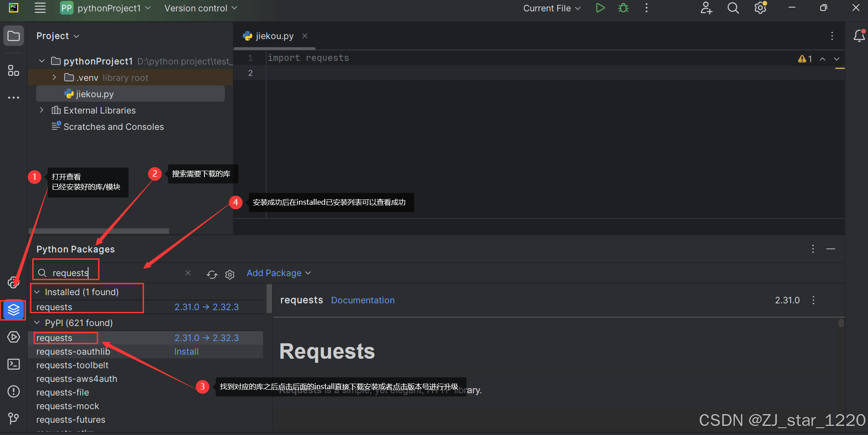Go to previous highlighted error
This screenshot has width=868, height=435.
pyautogui.click(x=823, y=59)
